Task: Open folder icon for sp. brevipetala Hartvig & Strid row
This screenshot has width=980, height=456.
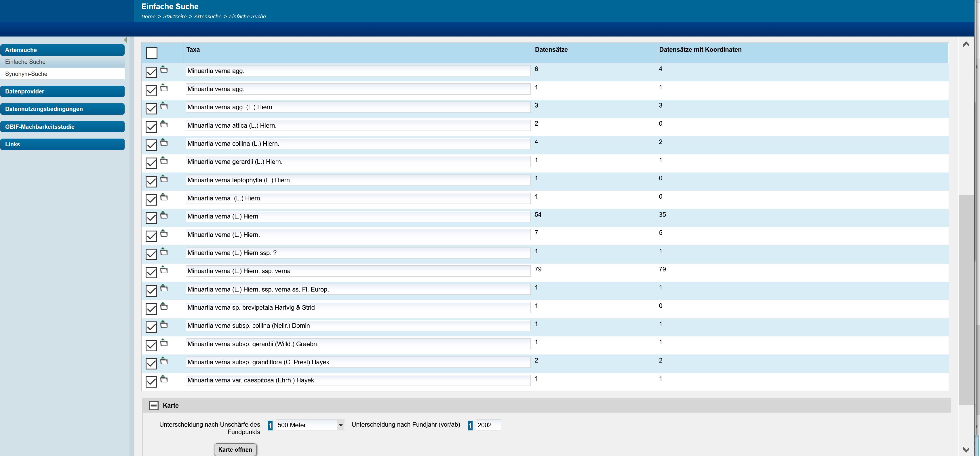Action: coord(163,307)
